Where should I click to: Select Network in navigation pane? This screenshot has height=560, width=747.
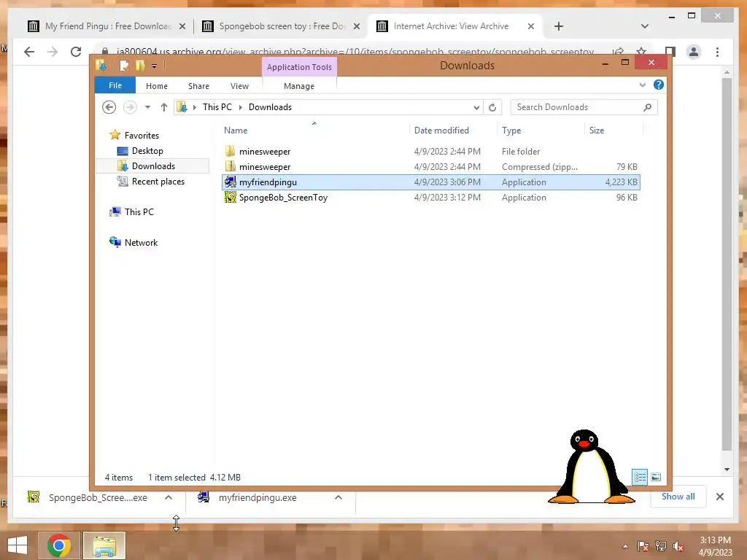click(x=141, y=242)
